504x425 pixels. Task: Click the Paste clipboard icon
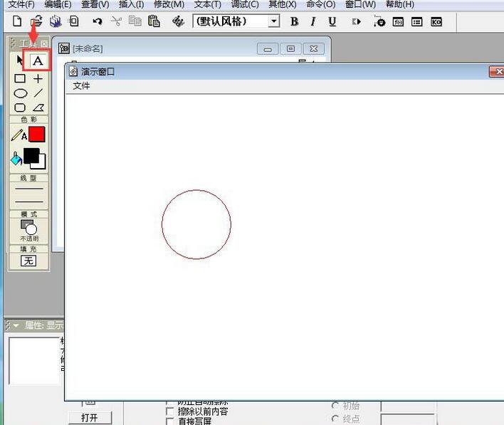153,21
